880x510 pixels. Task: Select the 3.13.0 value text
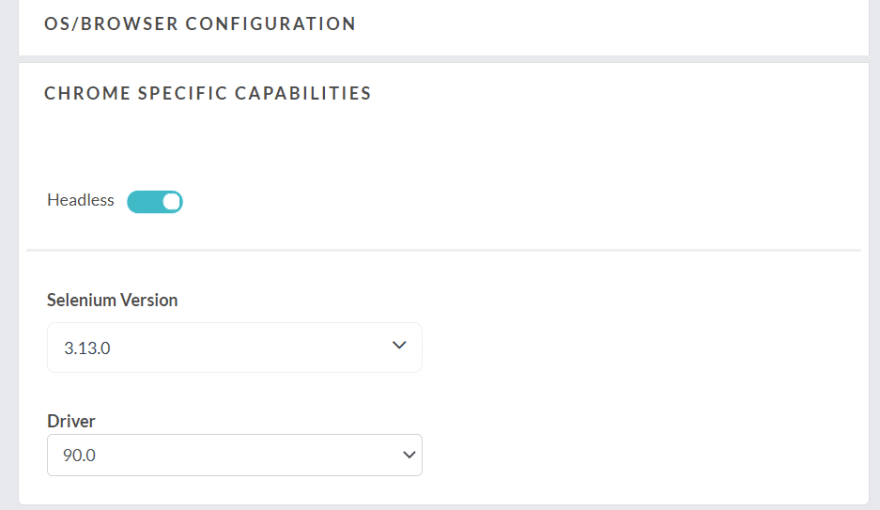click(87, 348)
